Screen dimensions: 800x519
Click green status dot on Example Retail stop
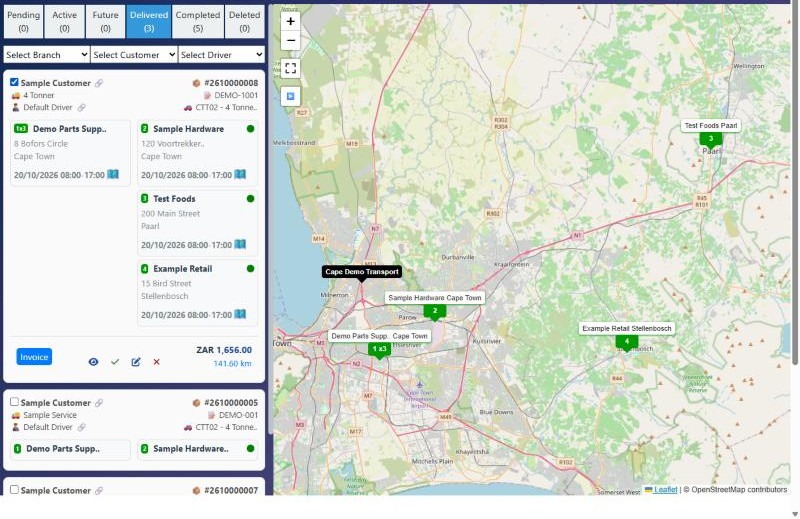[x=250, y=268]
